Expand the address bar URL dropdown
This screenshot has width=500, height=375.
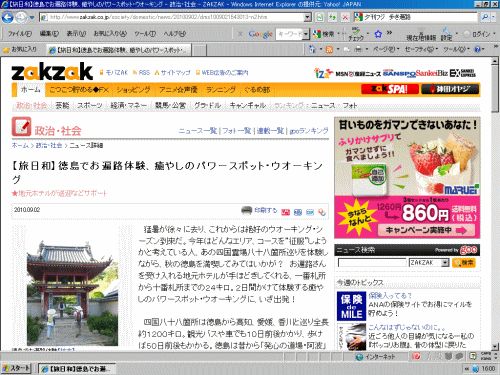pos(308,17)
